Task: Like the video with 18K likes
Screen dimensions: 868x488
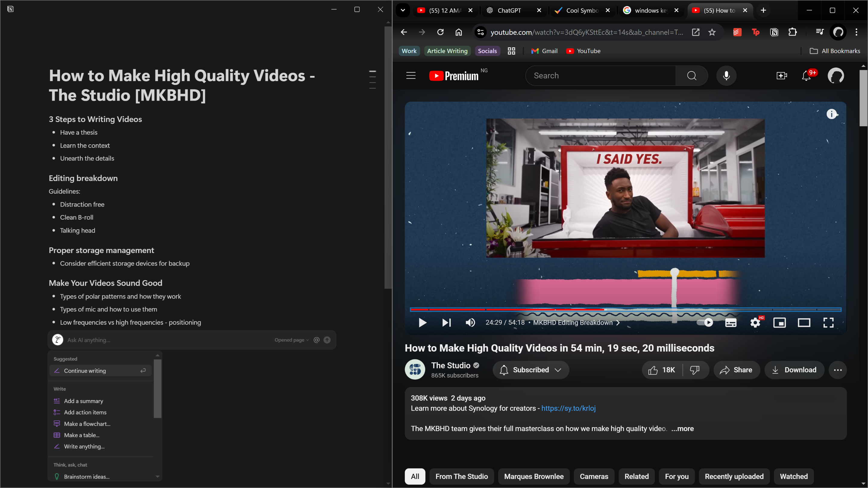Action: click(x=662, y=370)
